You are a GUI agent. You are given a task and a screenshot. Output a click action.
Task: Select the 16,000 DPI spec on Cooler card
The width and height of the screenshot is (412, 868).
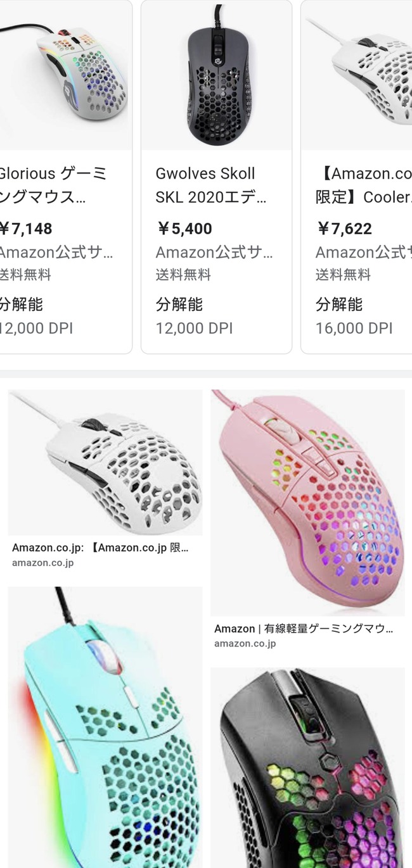(x=354, y=329)
